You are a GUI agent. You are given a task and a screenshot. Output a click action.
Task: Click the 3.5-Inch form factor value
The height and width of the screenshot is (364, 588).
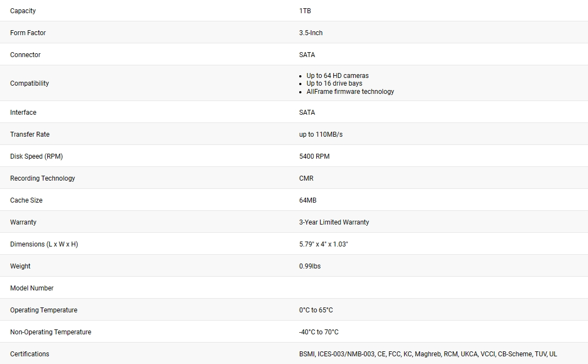311,32
